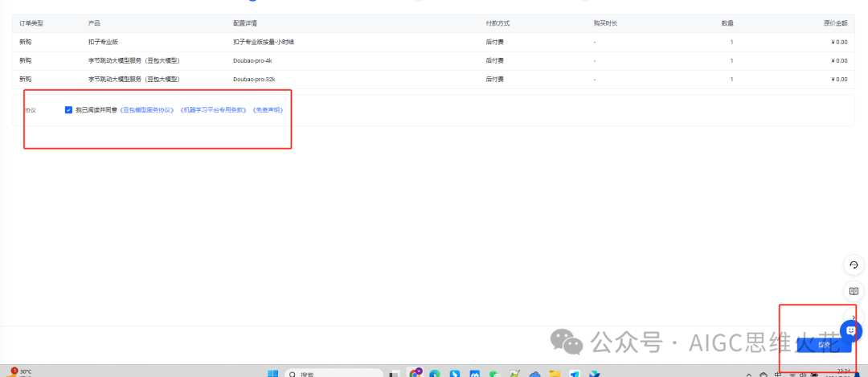Open the 《机器学习平台专用条款》 link
The width and height of the screenshot is (868, 377).
[213, 110]
